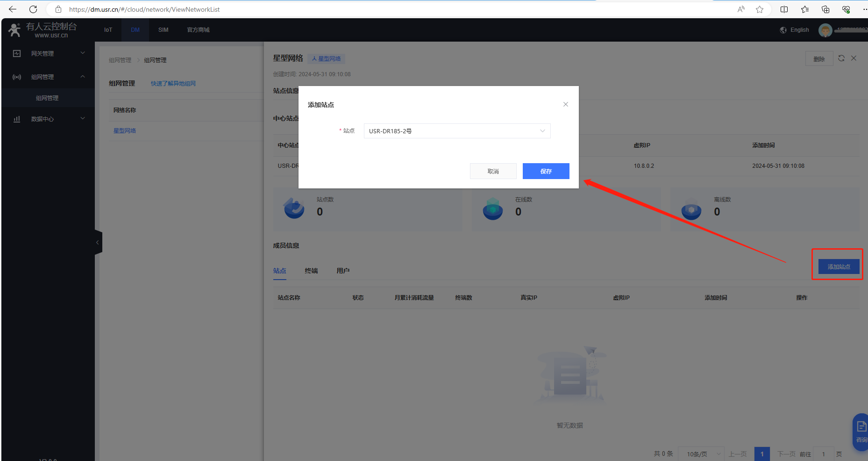Click the page number jump input field
This screenshot has width=868, height=461.
[x=823, y=454]
